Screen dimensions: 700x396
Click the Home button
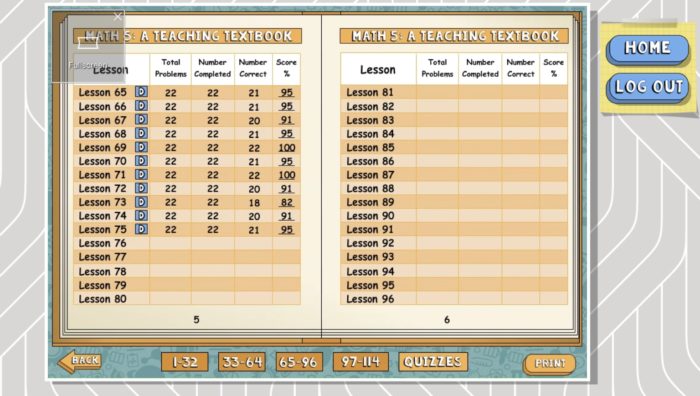point(647,48)
